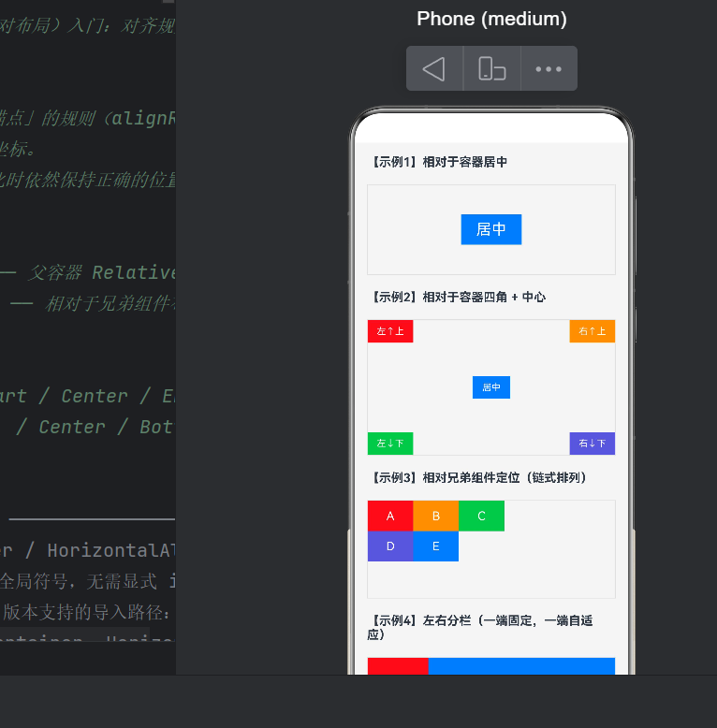Click the comment line 全局符号，无需显式

(x=88, y=581)
